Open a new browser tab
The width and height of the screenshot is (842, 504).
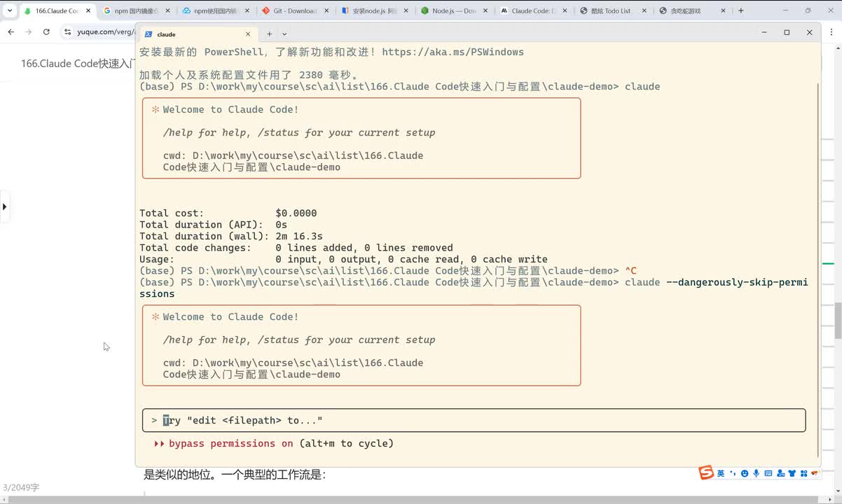[741, 11]
